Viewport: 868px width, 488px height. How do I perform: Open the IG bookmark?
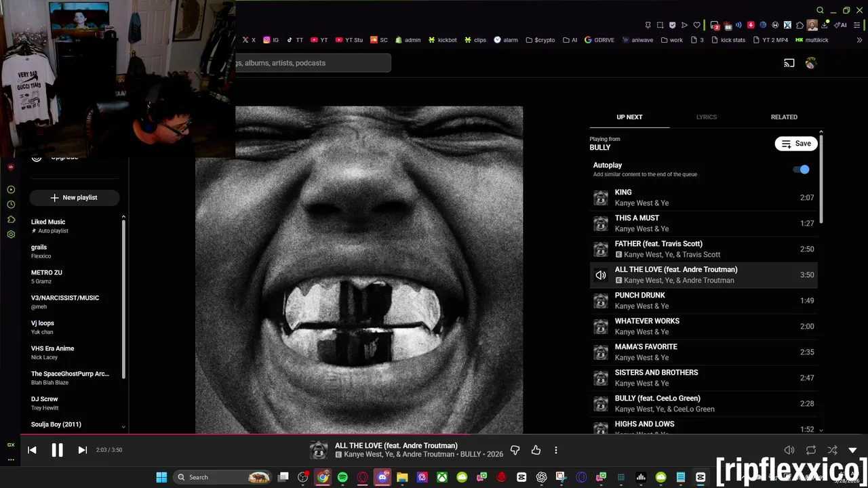pyautogui.click(x=271, y=40)
